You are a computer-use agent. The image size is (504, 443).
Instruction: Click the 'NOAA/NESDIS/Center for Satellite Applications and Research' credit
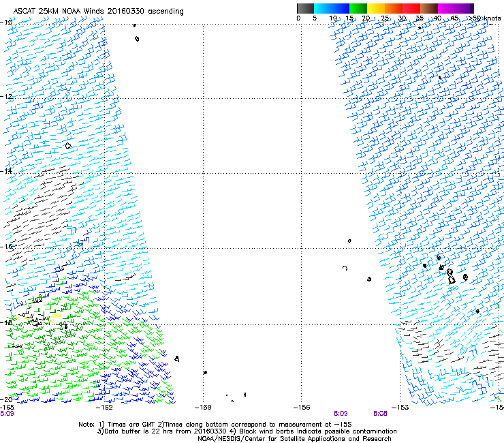click(x=294, y=439)
